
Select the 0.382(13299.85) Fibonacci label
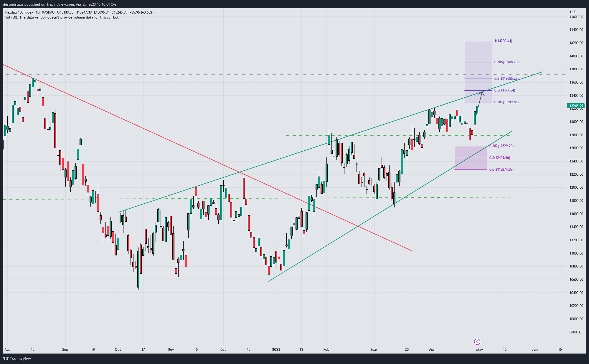[x=506, y=102]
